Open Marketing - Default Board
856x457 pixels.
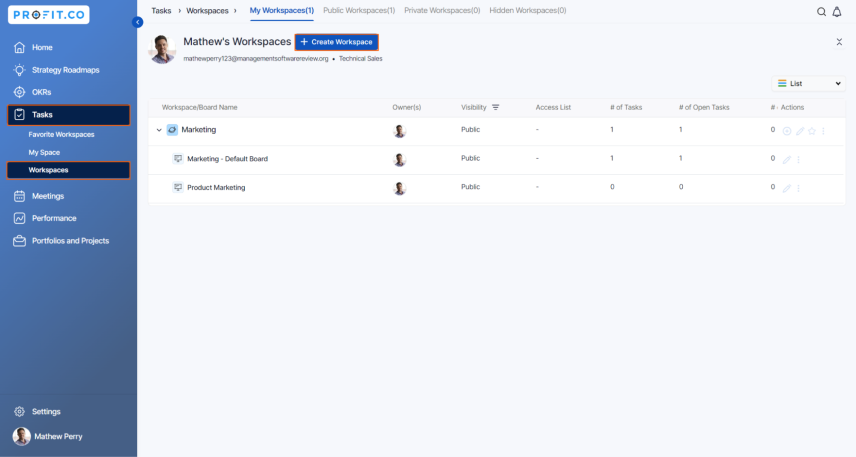[x=228, y=159]
